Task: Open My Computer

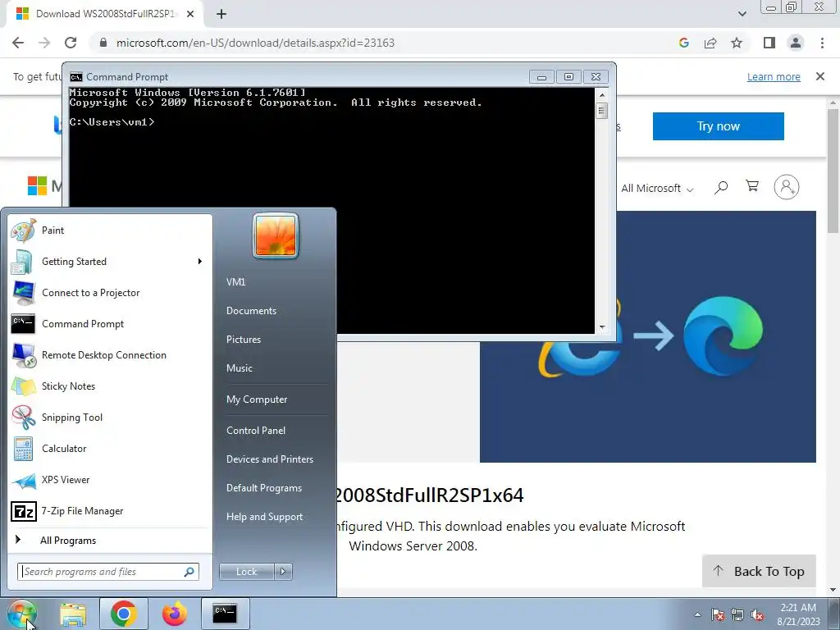Action: coord(257,399)
